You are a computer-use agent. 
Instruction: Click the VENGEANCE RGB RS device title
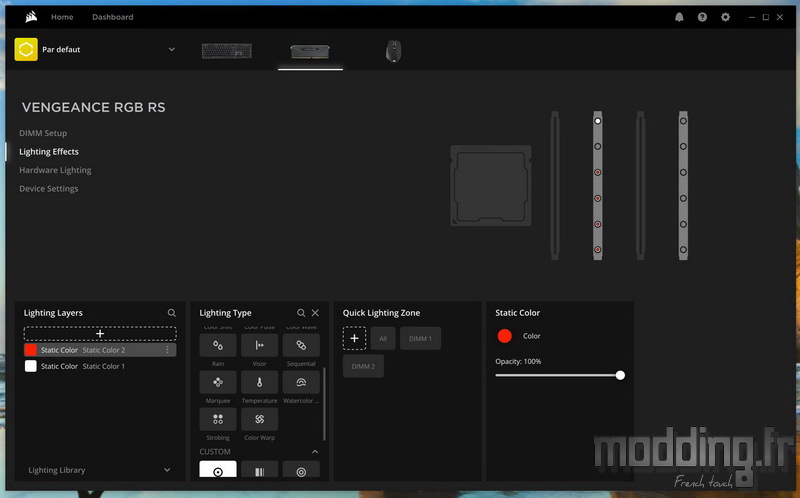click(x=93, y=107)
